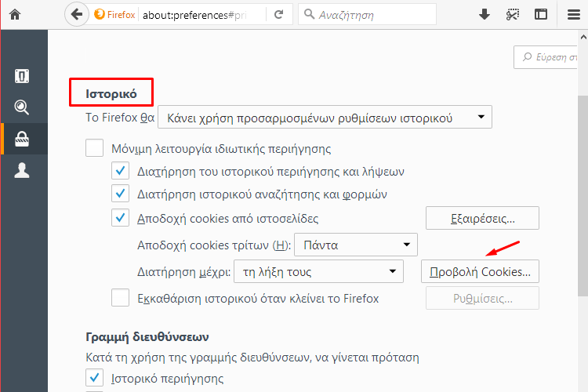Open the Διατήρηση μέχρι dropdown
588x392 pixels.
[x=318, y=271]
